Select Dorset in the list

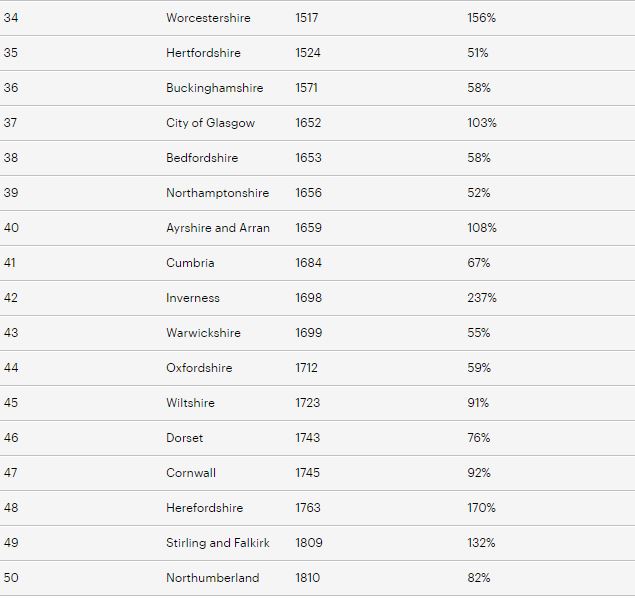[185, 438]
